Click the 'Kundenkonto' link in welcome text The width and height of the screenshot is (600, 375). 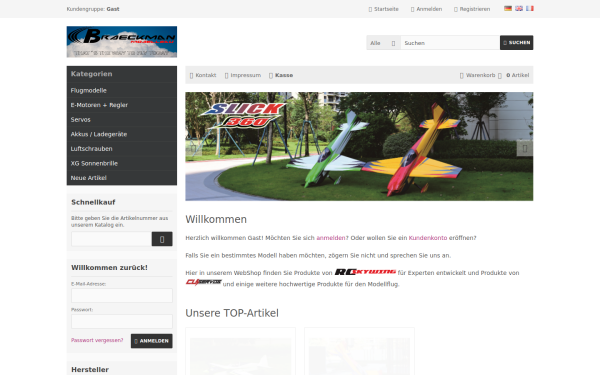click(428, 238)
